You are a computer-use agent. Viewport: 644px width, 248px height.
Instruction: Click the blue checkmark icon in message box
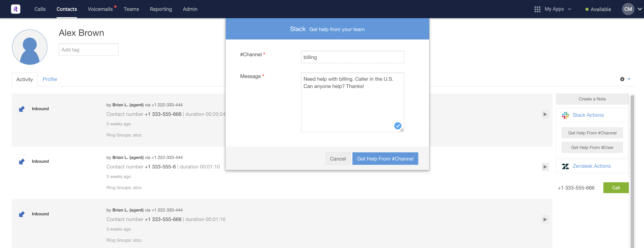click(x=397, y=126)
